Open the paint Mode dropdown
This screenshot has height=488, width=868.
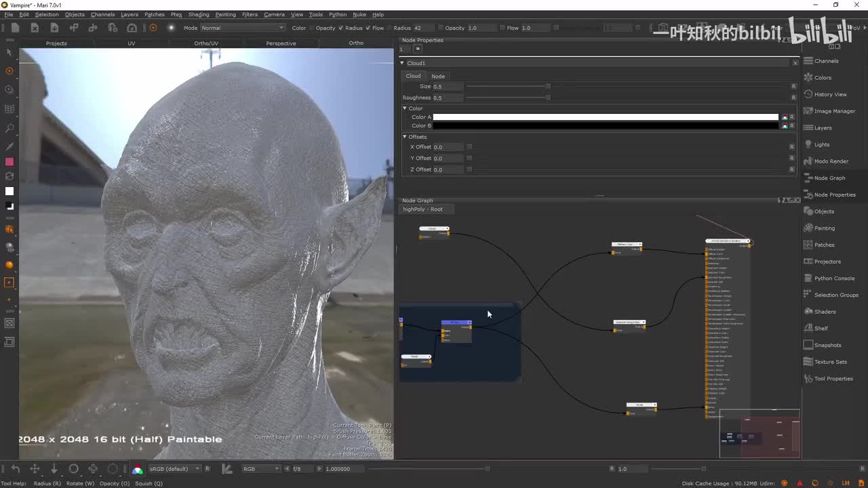[242, 28]
